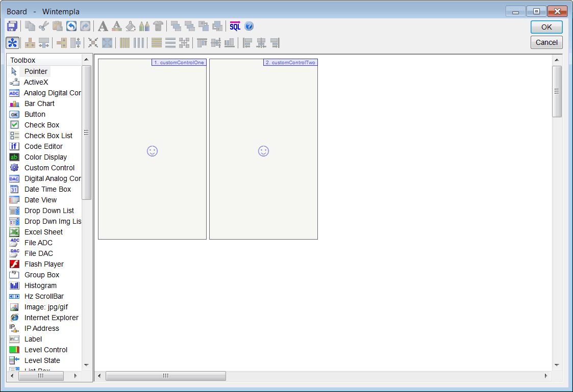The image size is (573, 392).
Task: Choose Code Editor in the Toolbox
Action: coord(44,146)
